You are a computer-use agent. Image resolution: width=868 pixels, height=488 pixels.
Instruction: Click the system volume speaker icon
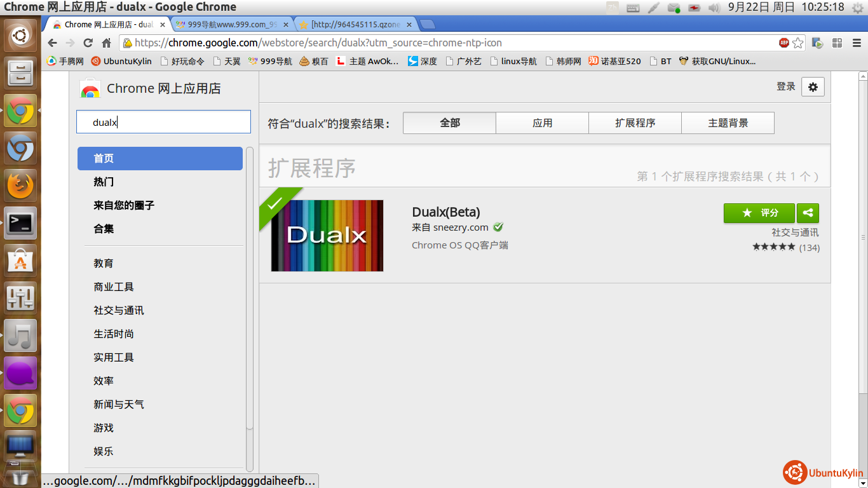(x=714, y=8)
